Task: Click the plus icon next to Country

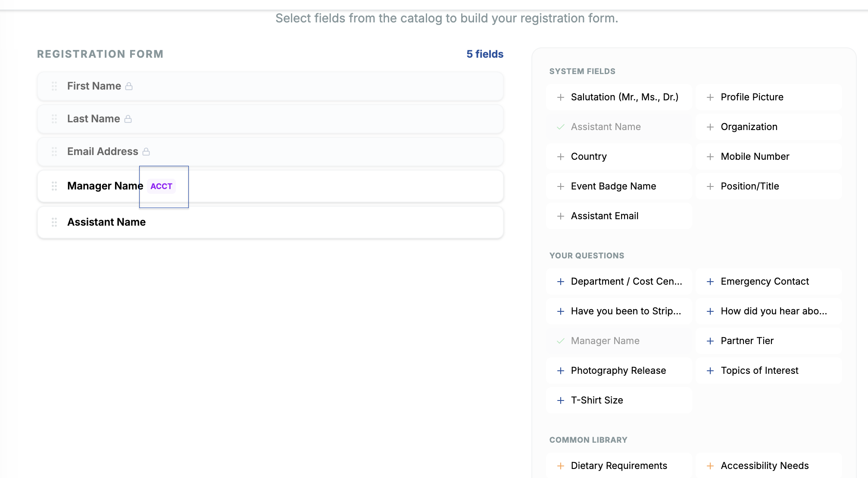Action: coord(561,157)
